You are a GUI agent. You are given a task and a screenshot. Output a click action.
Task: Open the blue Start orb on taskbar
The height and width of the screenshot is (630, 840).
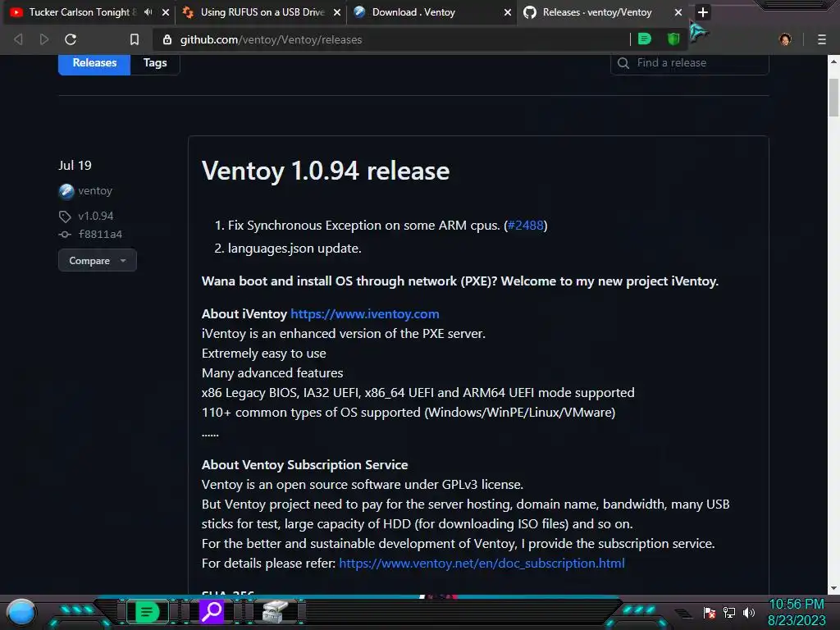point(21,612)
